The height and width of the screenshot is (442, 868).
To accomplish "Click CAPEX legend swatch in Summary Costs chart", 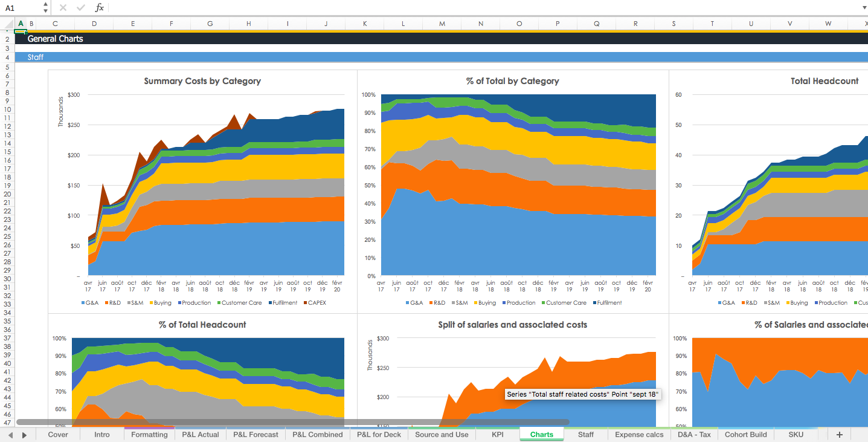I will [306, 303].
